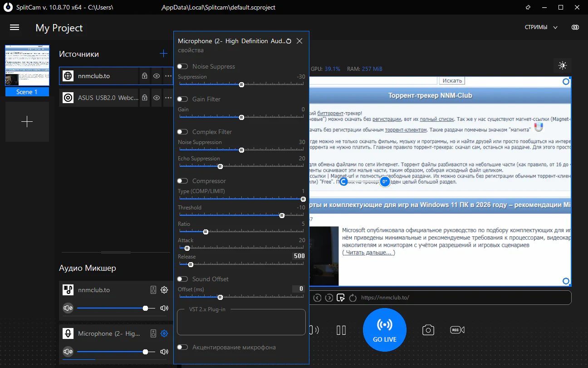Open microphone audio settings gear
The image size is (588, 368).
tap(164, 333)
